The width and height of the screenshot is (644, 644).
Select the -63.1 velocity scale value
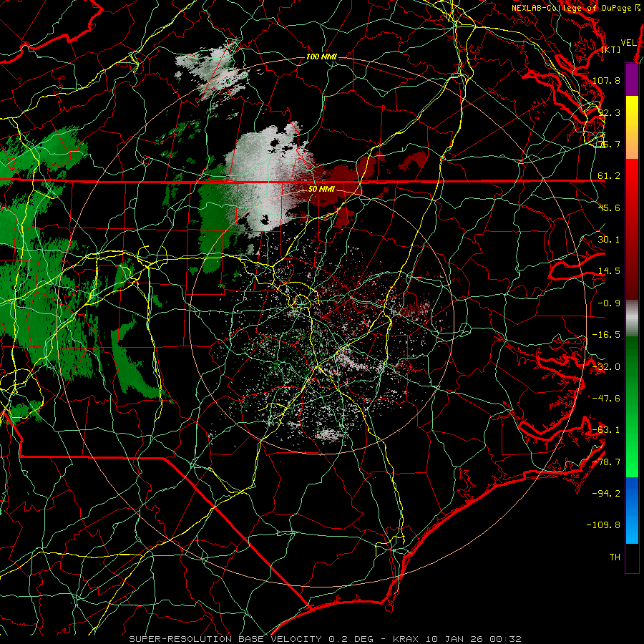pos(606,430)
